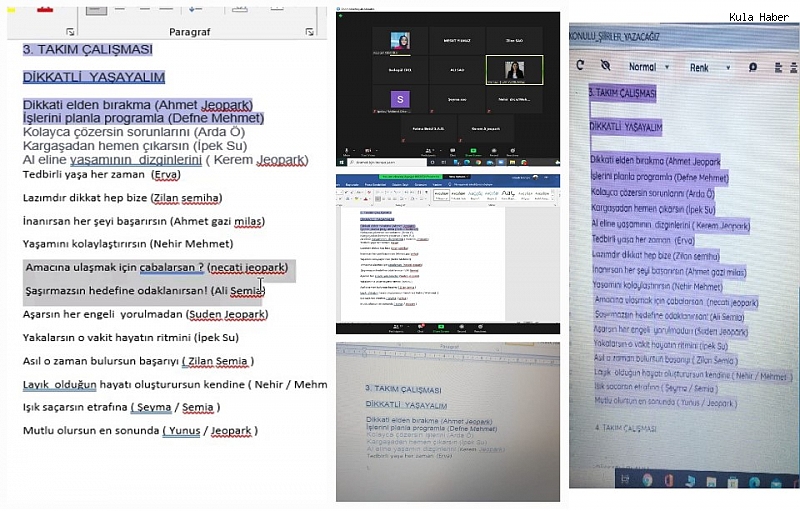Click the Windows taskbar search box

387,162
